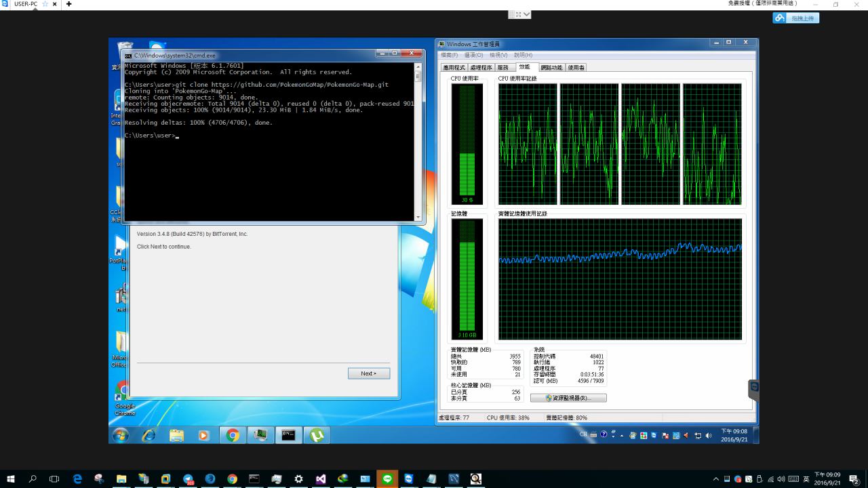Toggle fullscreen in the remote toolbar

pyautogui.click(x=518, y=14)
